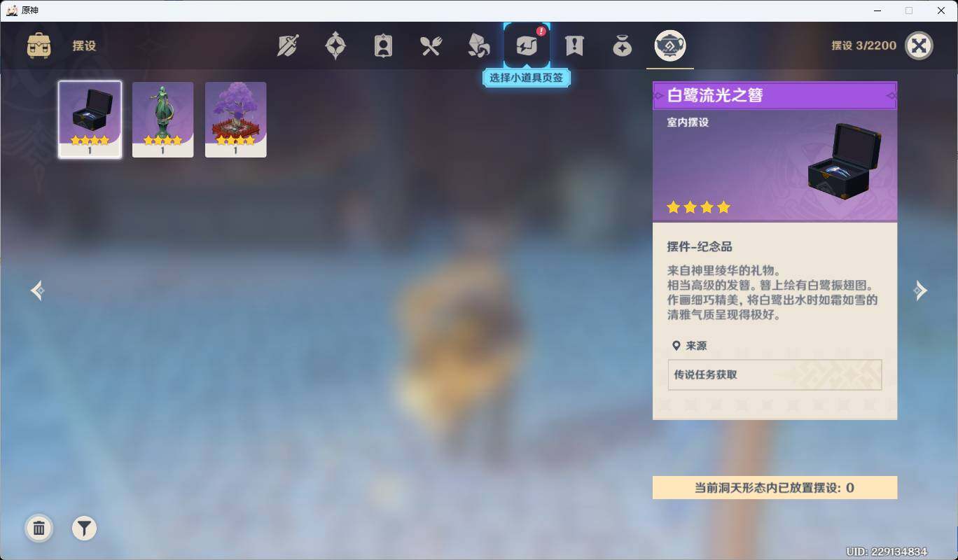Switch to the Materials tab

pos(479,46)
